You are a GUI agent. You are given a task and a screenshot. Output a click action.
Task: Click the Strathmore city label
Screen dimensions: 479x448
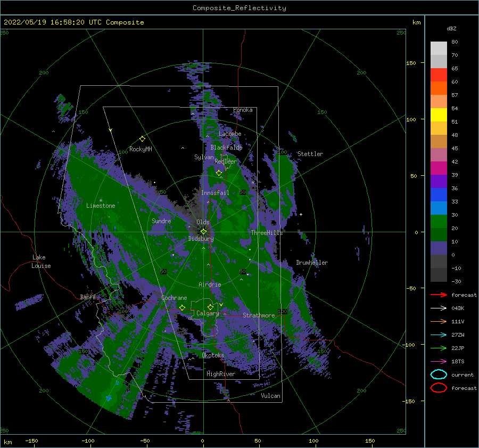pyautogui.click(x=259, y=315)
